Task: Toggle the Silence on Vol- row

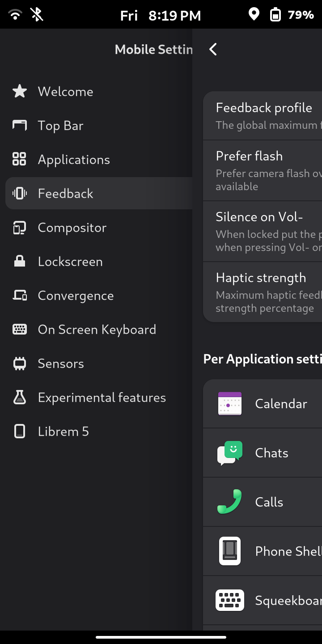Action: [264, 231]
